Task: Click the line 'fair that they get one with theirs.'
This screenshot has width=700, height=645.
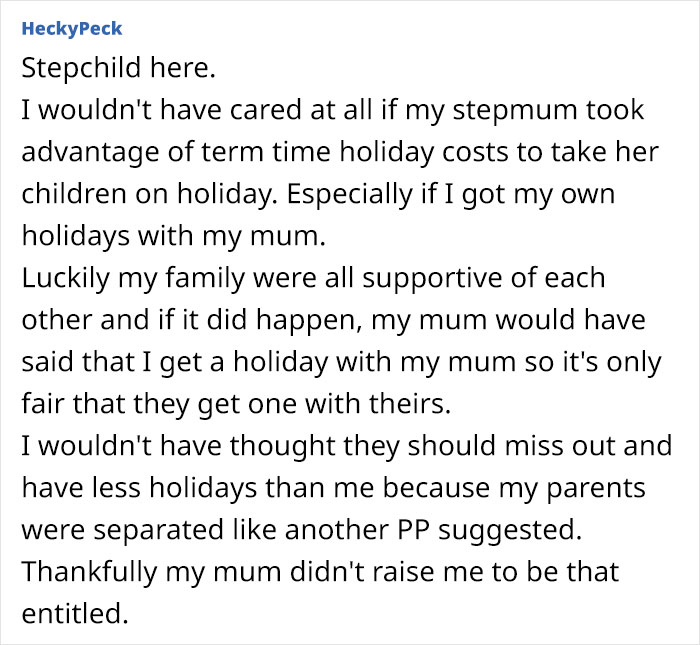Action: point(236,403)
